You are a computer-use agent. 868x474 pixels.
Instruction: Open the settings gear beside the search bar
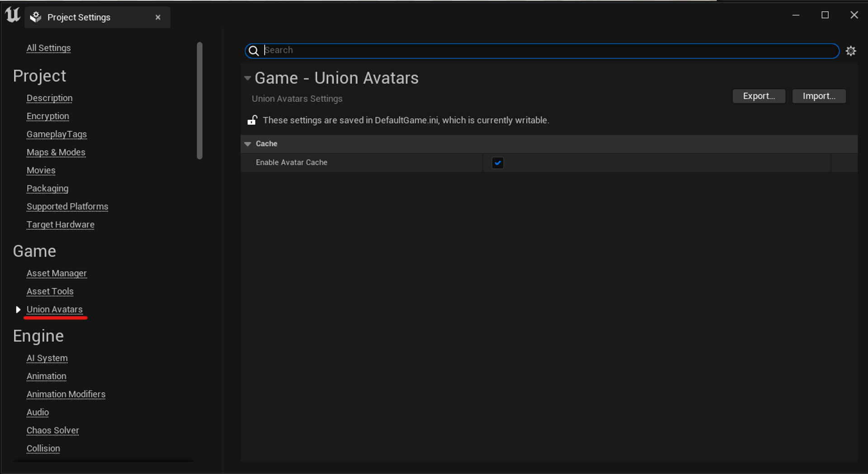[851, 51]
